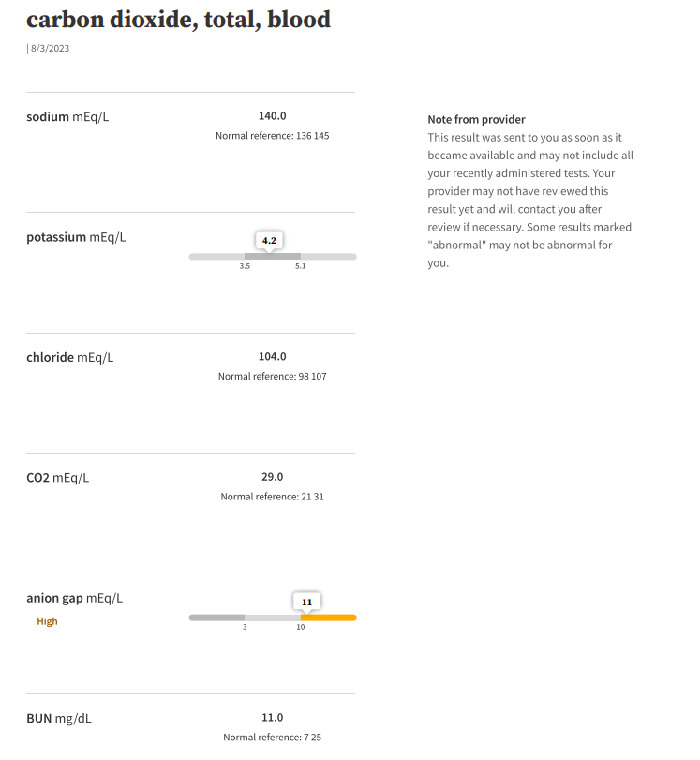
Task: Click the chloride normal reference 98 107 text
Action: pyautogui.click(x=272, y=377)
